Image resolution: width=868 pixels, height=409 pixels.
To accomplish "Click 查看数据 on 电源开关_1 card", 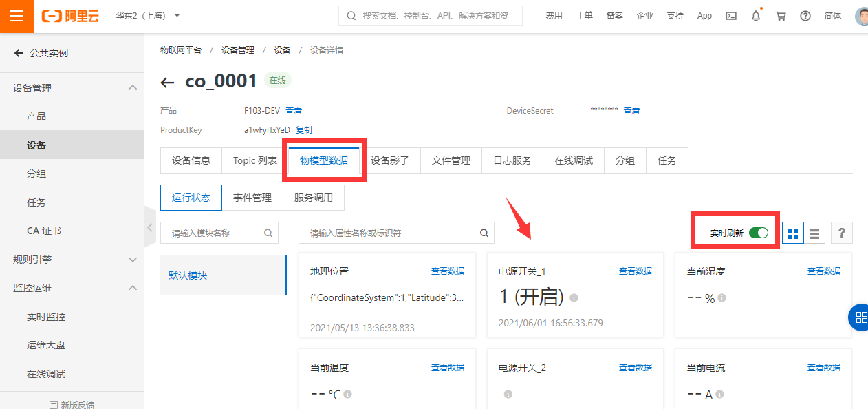I will click(x=635, y=271).
